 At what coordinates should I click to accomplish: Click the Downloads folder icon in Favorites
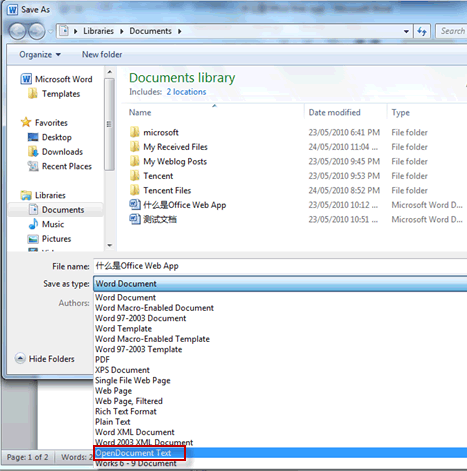click(33, 152)
